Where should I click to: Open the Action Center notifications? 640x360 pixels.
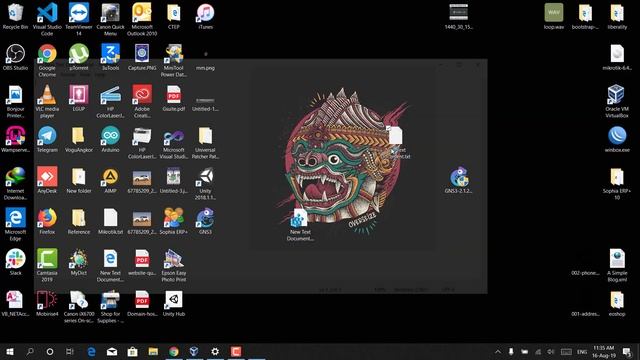click(627, 351)
